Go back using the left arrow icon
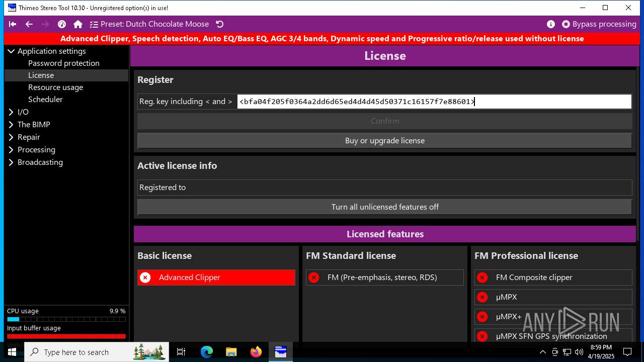644x362 pixels. point(29,24)
